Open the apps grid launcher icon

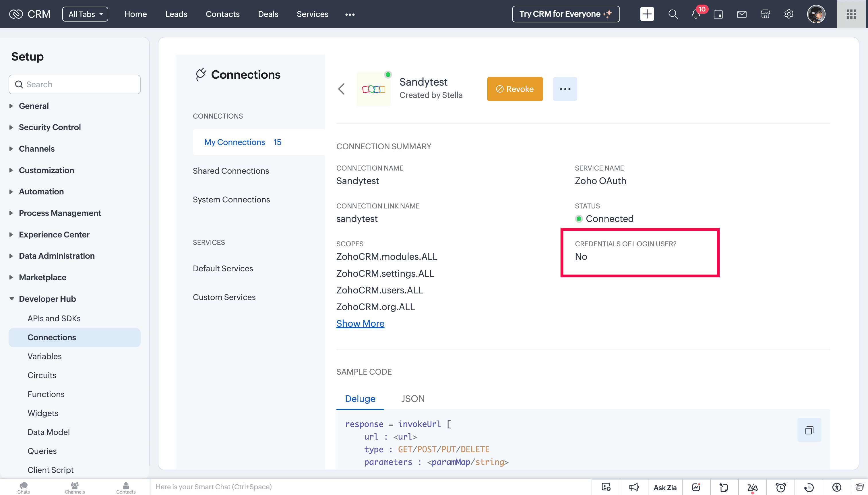(851, 14)
